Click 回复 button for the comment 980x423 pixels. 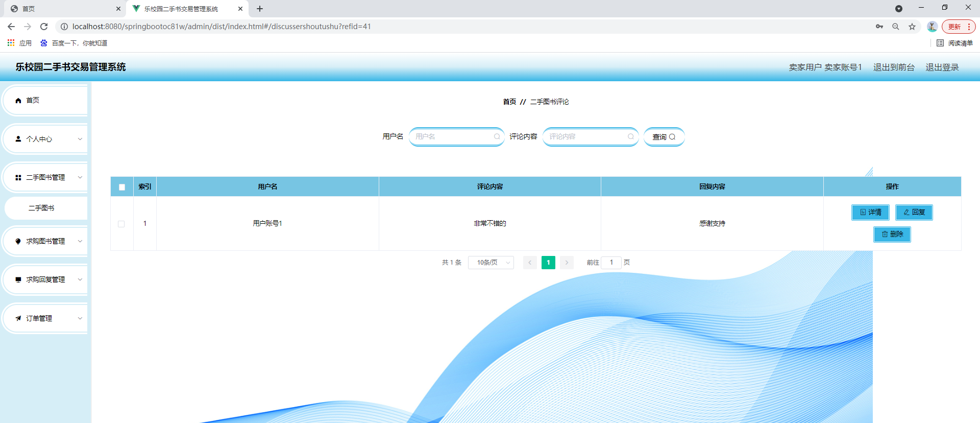coord(914,212)
